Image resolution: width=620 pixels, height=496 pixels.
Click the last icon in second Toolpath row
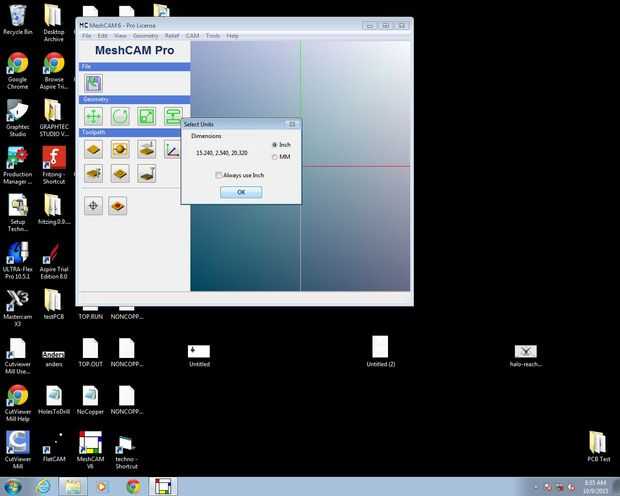[147, 174]
